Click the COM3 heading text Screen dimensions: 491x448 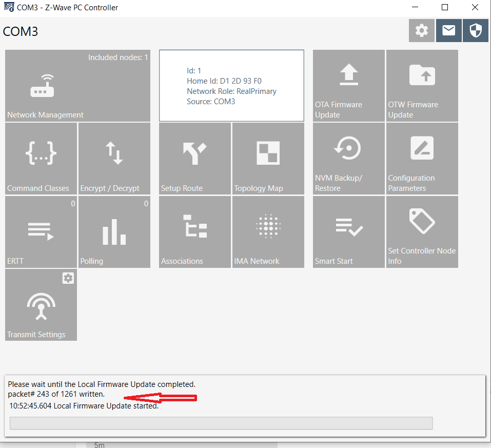(21, 31)
